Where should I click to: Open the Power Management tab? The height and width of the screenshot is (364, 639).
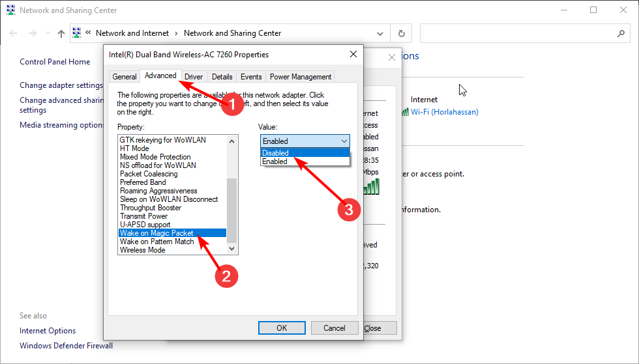pos(301,77)
